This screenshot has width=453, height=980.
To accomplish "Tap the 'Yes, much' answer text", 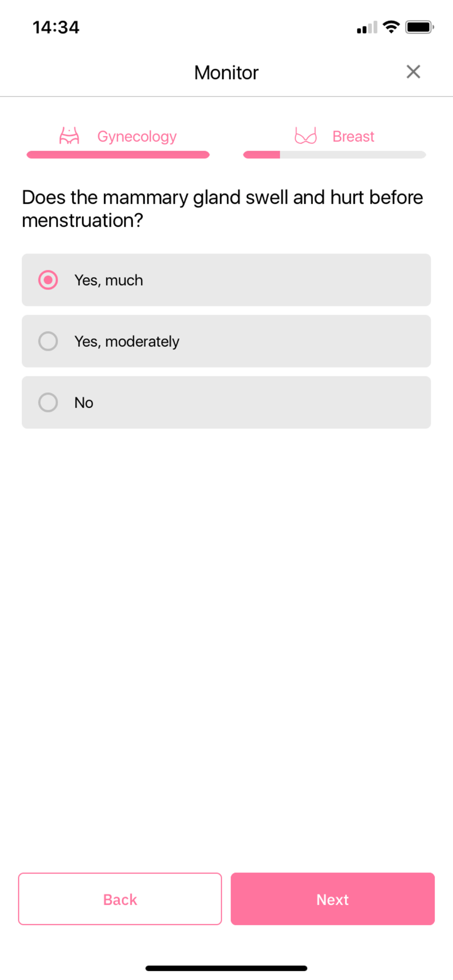I will click(108, 280).
